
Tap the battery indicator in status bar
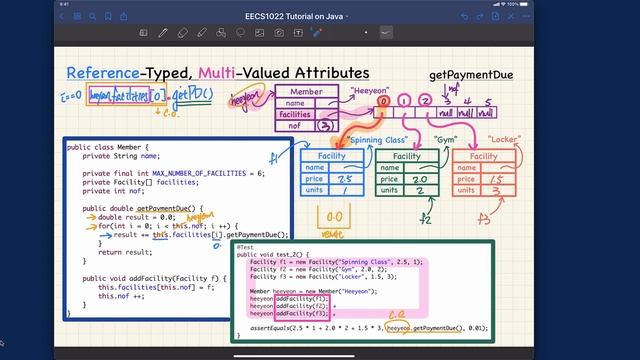[524, 4]
